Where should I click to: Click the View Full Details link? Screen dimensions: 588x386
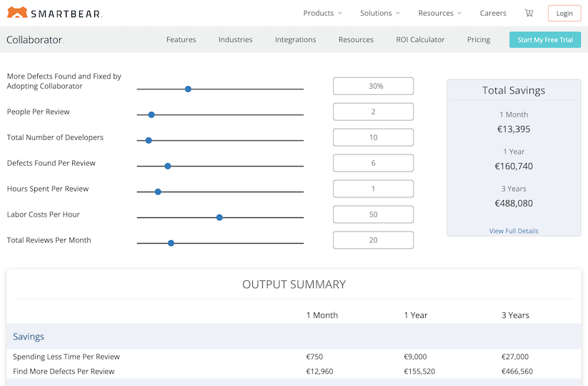pos(514,231)
